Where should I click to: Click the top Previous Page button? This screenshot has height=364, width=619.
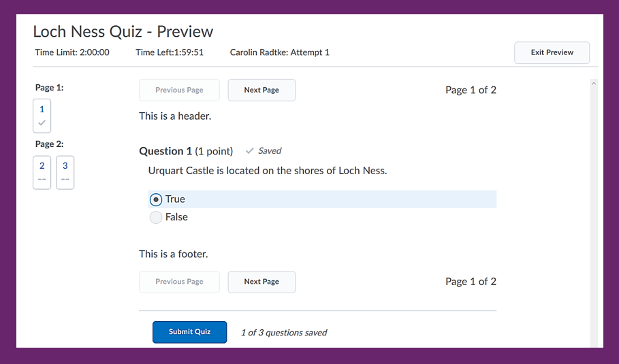[x=179, y=90]
